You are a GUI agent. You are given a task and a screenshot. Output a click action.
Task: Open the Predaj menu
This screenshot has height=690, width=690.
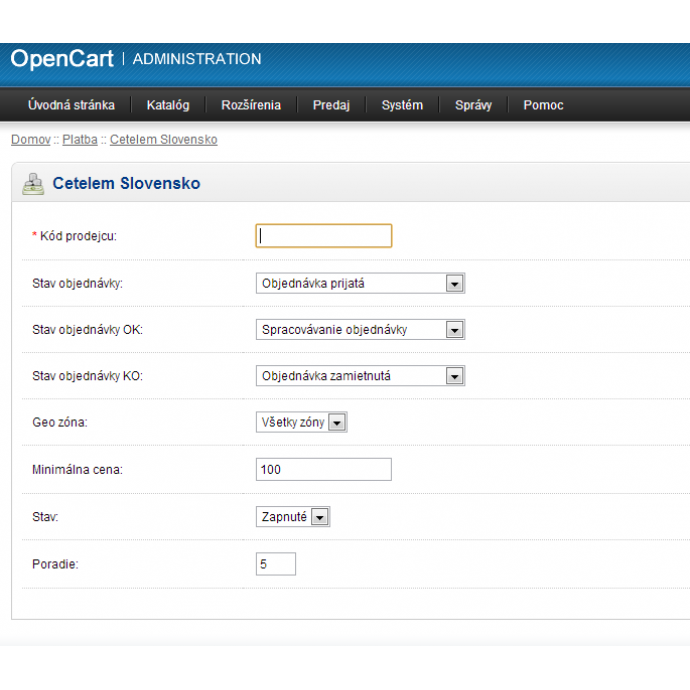(x=331, y=105)
